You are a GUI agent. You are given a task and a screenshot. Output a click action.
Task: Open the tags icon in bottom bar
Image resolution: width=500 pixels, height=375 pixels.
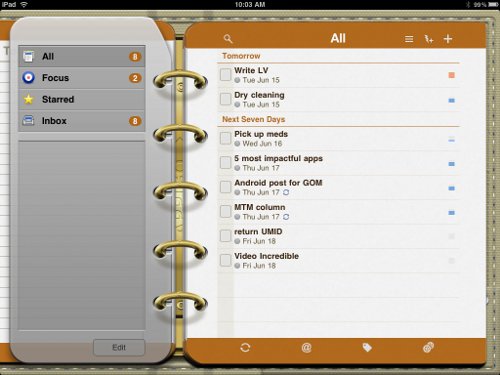[x=367, y=348]
